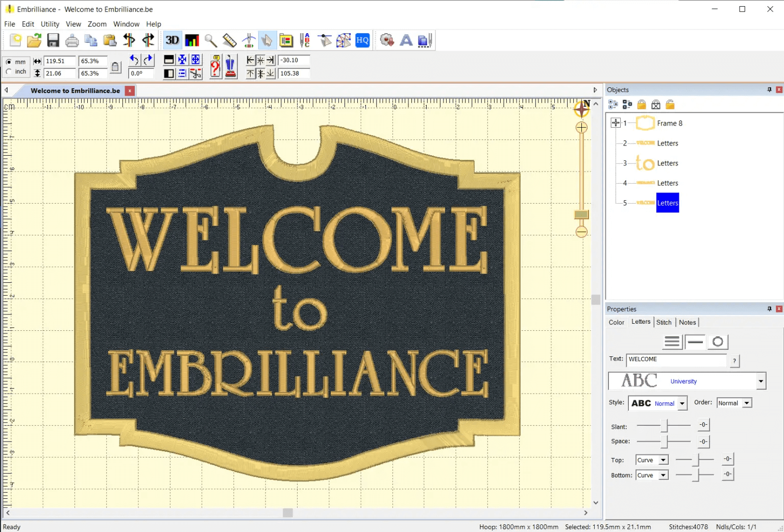The image size is (784, 532).
Task: Click the vacuum stitch cleanup icon
Action: pos(231,66)
